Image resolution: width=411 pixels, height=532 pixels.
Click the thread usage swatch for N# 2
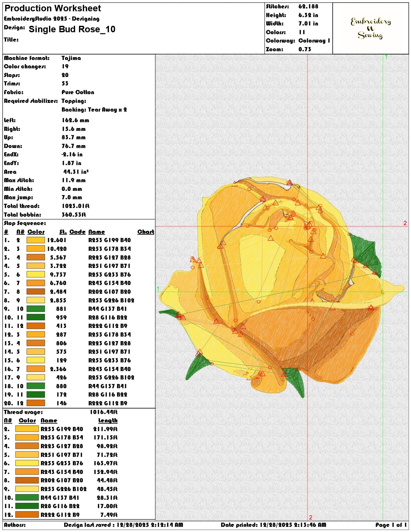click(27, 429)
